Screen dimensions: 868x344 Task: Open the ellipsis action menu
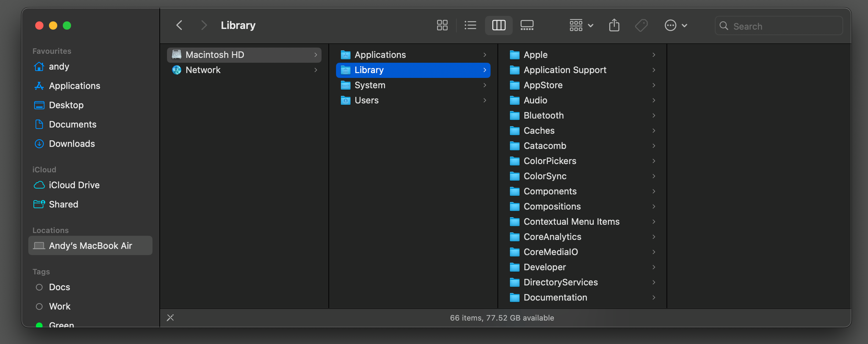click(676, 25)
